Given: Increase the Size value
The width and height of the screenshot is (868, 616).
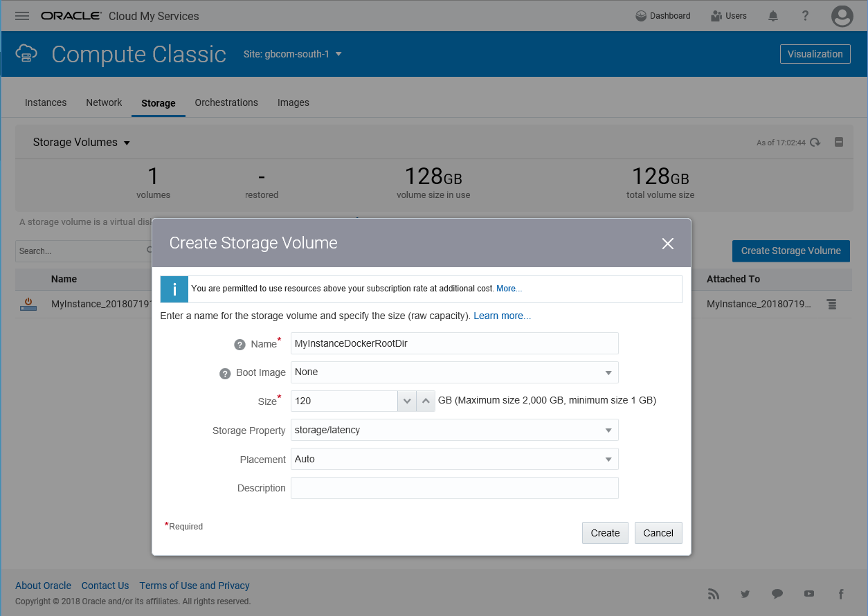Looking at the screenshot, I should coord(425,401).
